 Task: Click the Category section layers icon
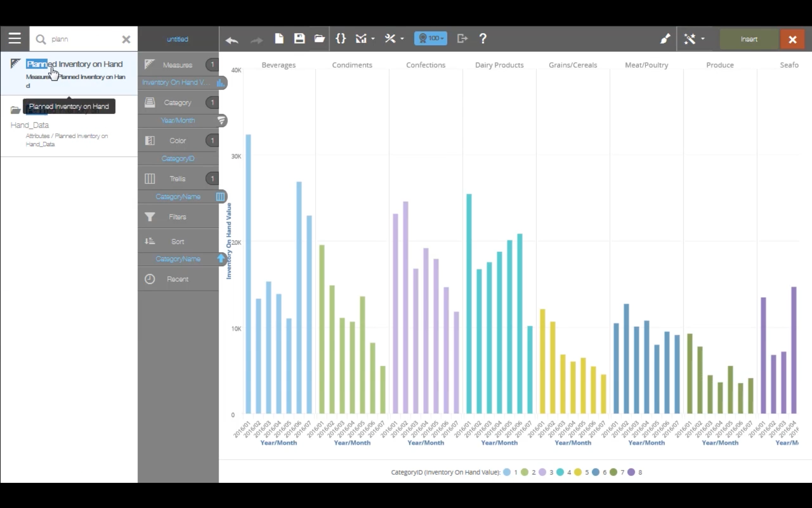tap(150, 103)
